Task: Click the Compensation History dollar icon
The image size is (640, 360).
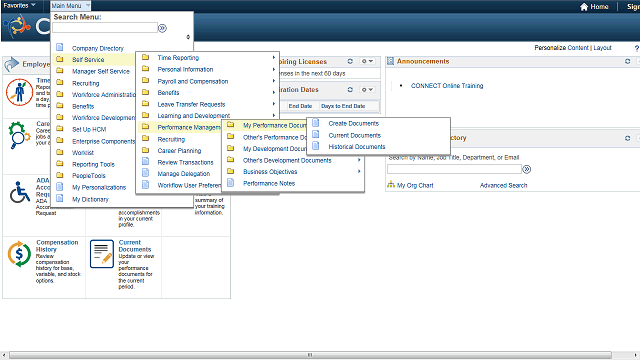Action: click(19, 254)
